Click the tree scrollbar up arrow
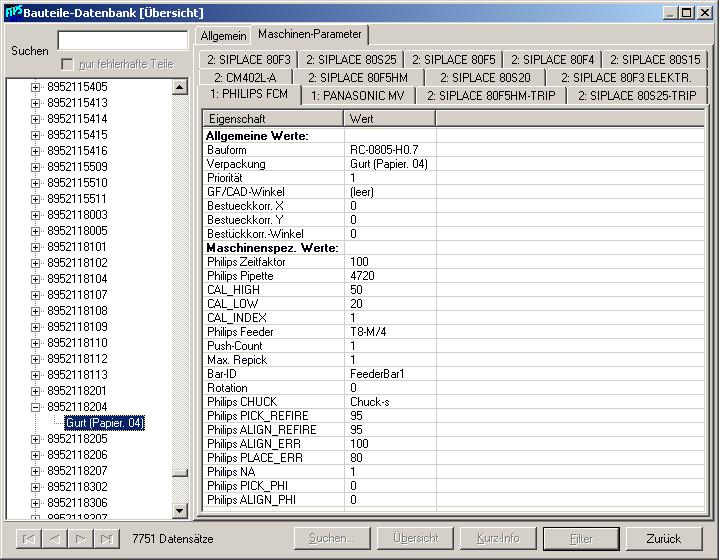 pos(180,87)
